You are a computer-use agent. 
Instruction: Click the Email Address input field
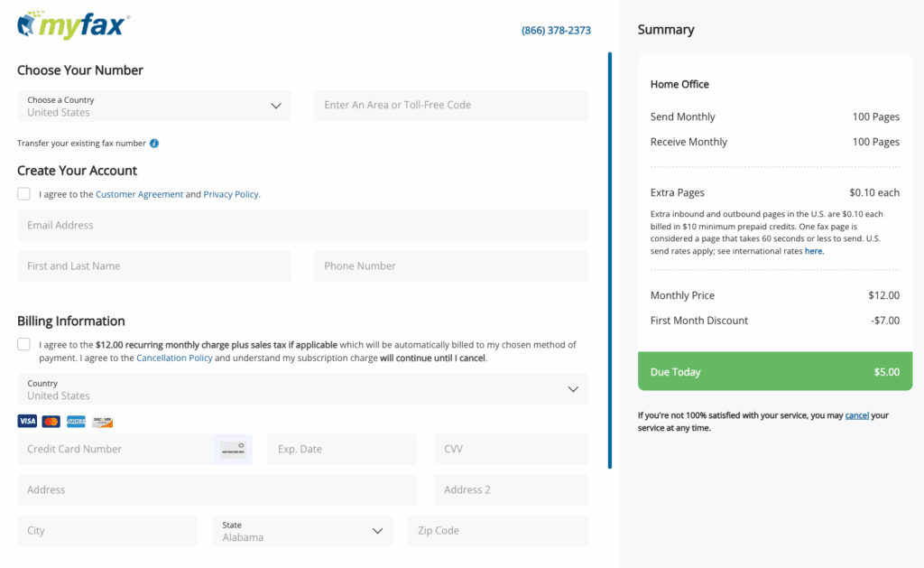coord(302,226)
